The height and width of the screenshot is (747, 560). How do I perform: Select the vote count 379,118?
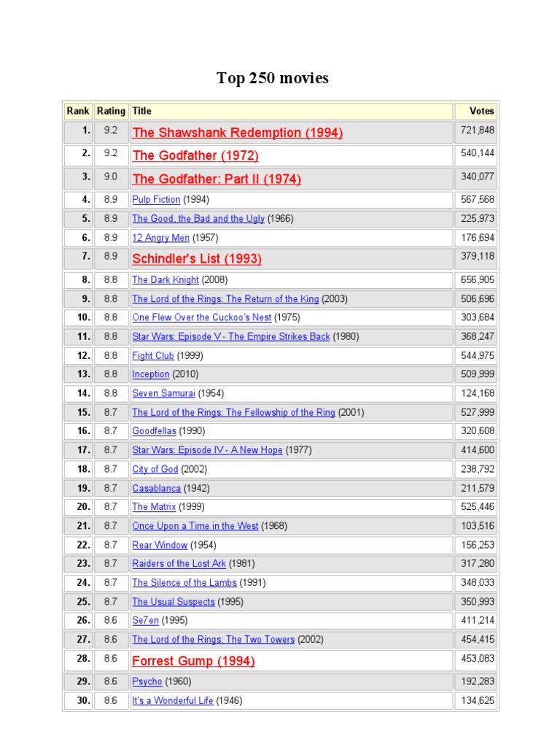click(x=477, y=256)
